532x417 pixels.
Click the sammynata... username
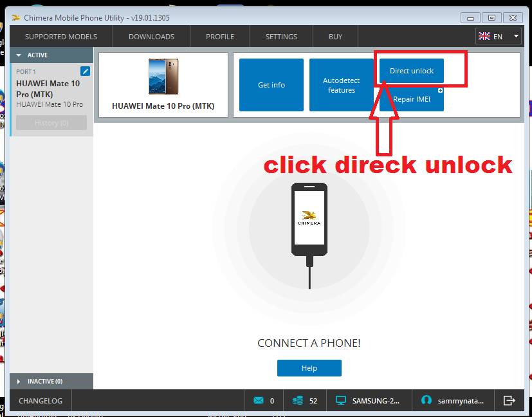click(x=461, y=401)
